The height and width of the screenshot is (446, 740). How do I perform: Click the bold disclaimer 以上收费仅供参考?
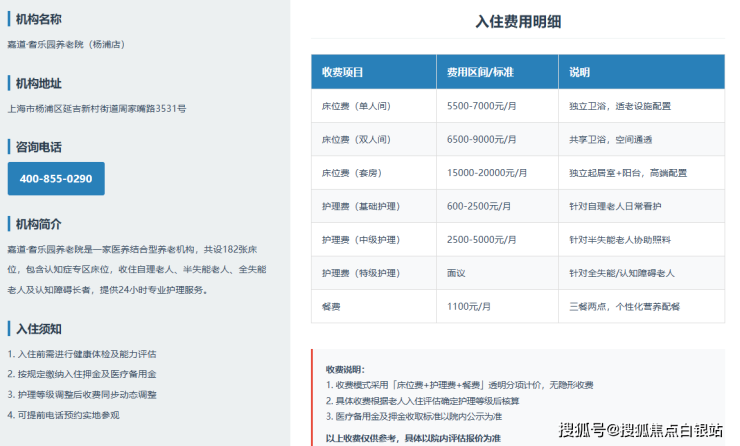(x=413, y=438)
